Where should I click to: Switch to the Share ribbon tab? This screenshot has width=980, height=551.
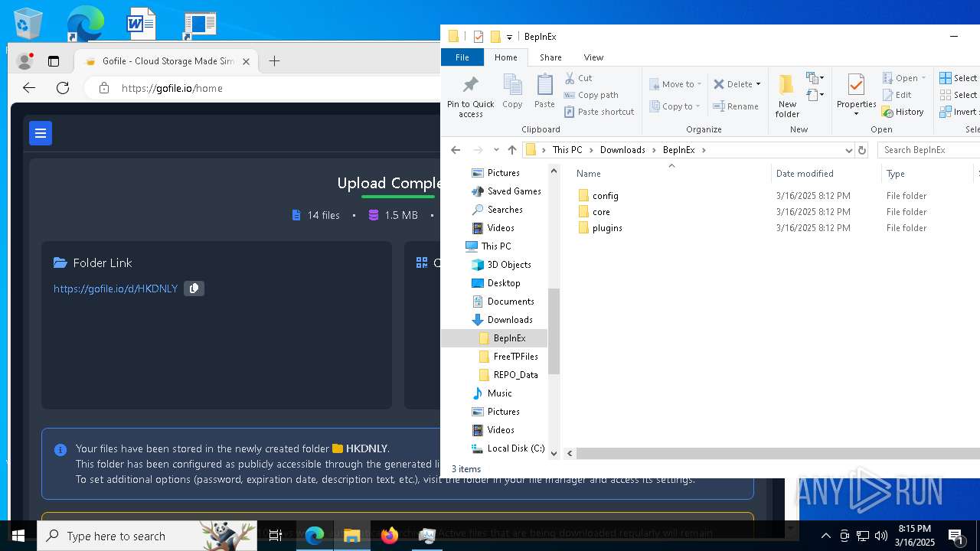(x=550, y=57)
